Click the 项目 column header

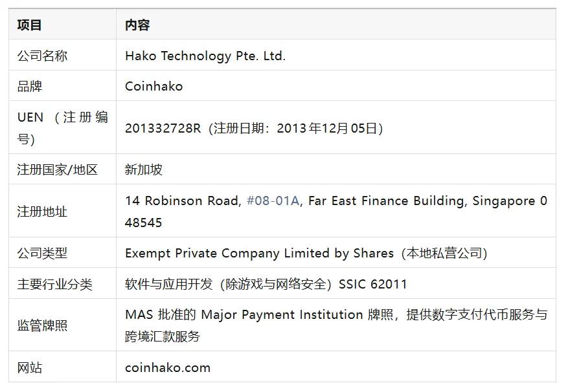pos(29,25)
